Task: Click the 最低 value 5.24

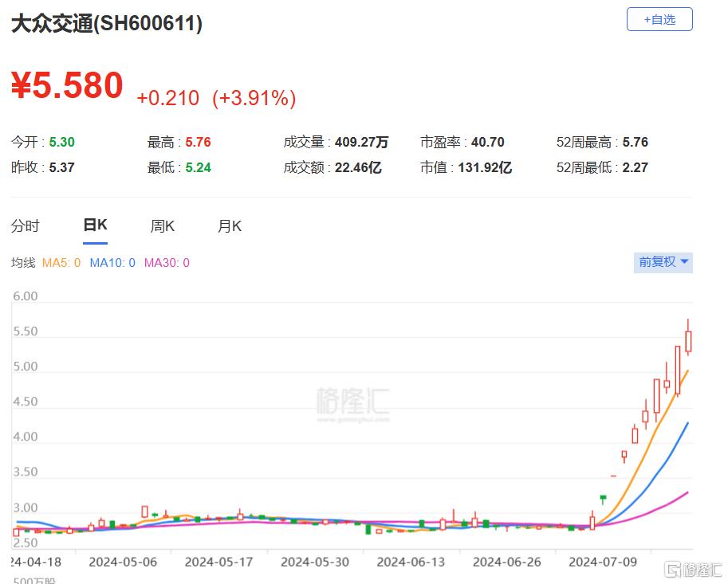Action: point(199,167)
